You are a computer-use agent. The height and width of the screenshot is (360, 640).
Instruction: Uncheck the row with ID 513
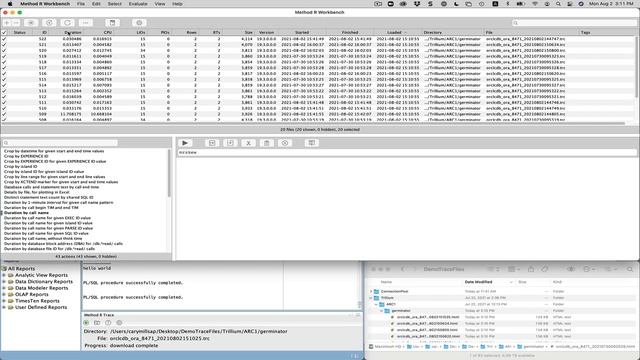tap(4, 91)
